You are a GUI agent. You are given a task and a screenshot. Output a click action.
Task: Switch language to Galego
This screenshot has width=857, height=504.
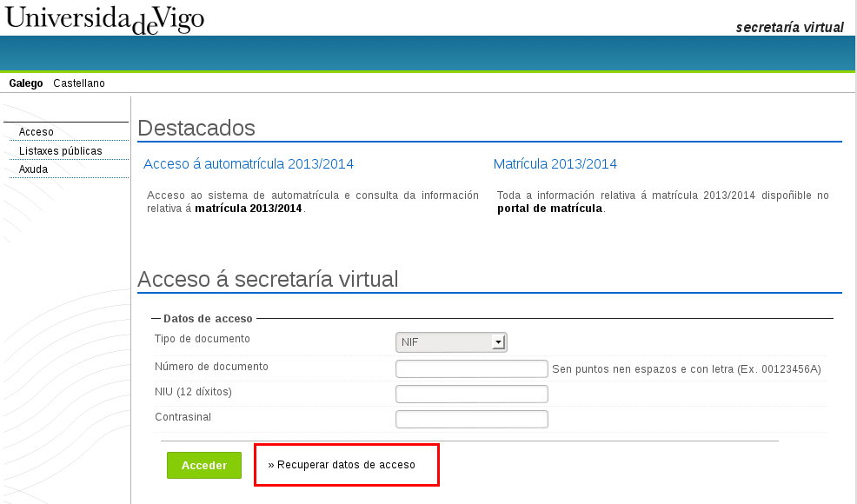[26, 83]
